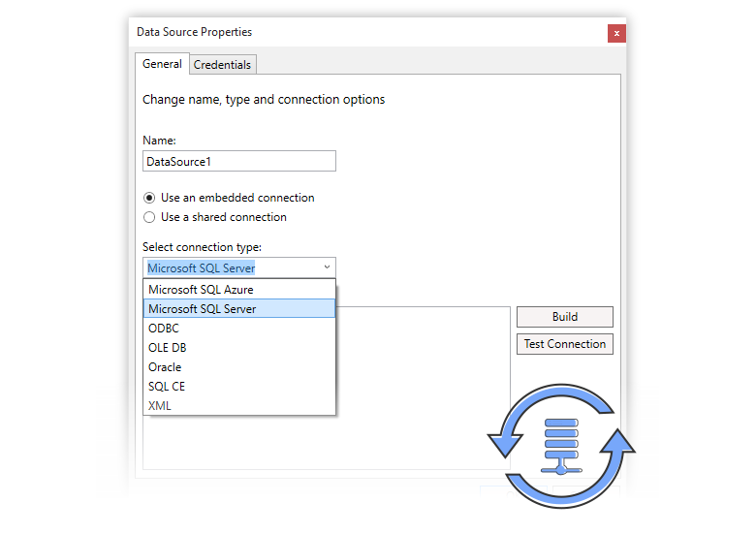Select ODBC connection type
The image size is (756, 534).
pyautogui.click(x=164, y=329)
